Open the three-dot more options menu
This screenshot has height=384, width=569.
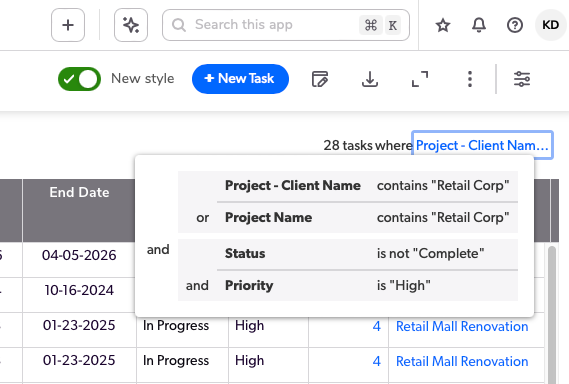tap(470, 79)
